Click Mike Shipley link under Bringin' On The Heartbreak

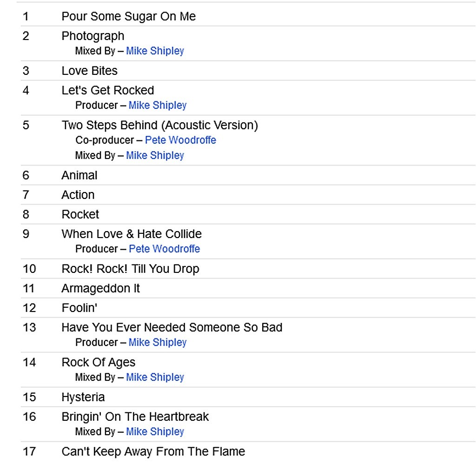coord(155,432)
